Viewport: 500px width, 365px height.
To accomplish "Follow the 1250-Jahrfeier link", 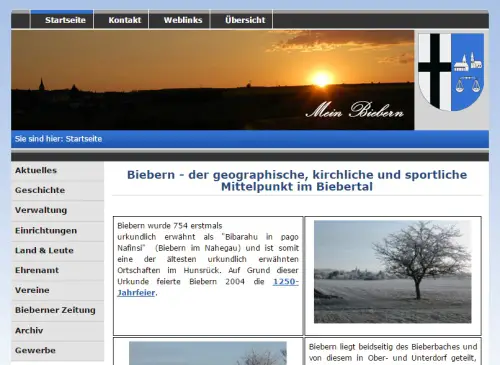I will click(x=286, y=282).
